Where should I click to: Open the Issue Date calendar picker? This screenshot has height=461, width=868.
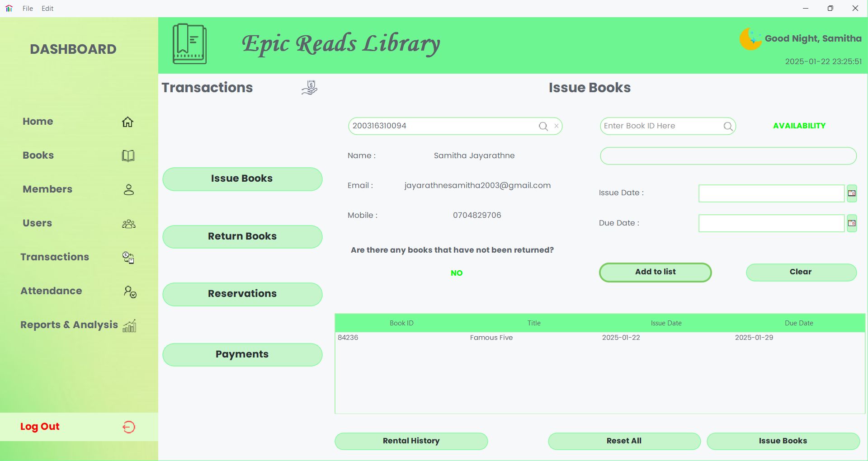click(x=852, y=193)
